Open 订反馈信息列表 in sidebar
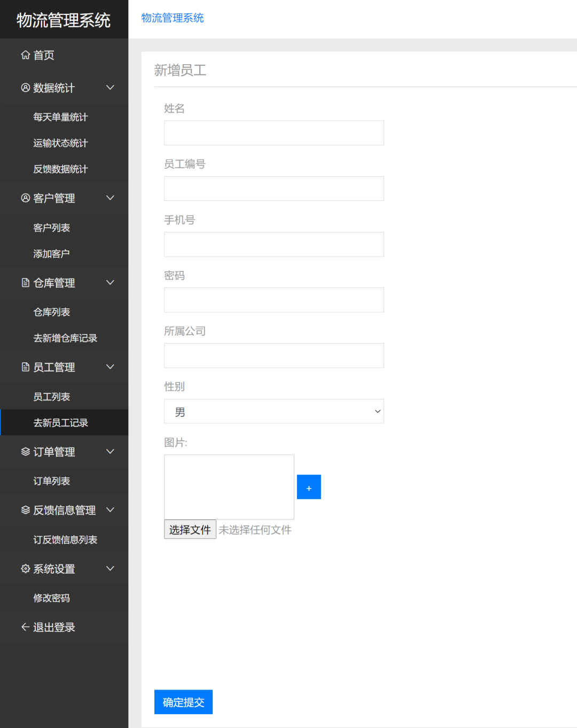Image resolution: width=577 pixels, height=728 pixels. click(64, 540)
